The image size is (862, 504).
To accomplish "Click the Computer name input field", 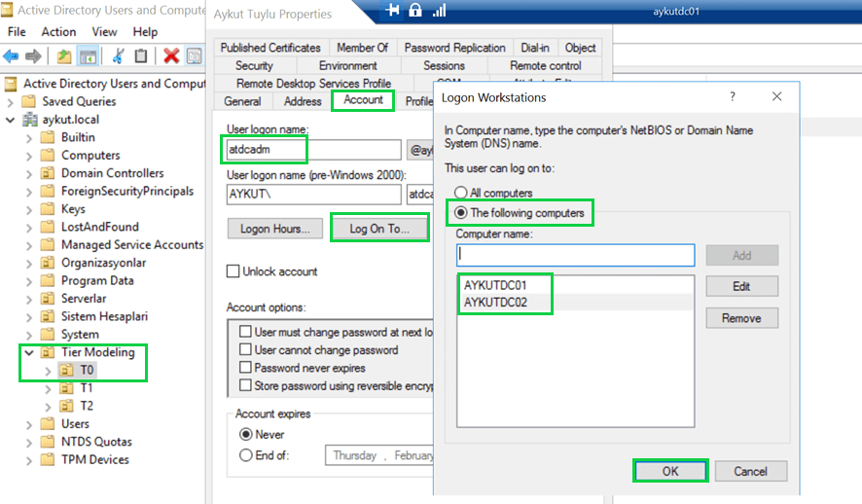I will click(576, 255).
